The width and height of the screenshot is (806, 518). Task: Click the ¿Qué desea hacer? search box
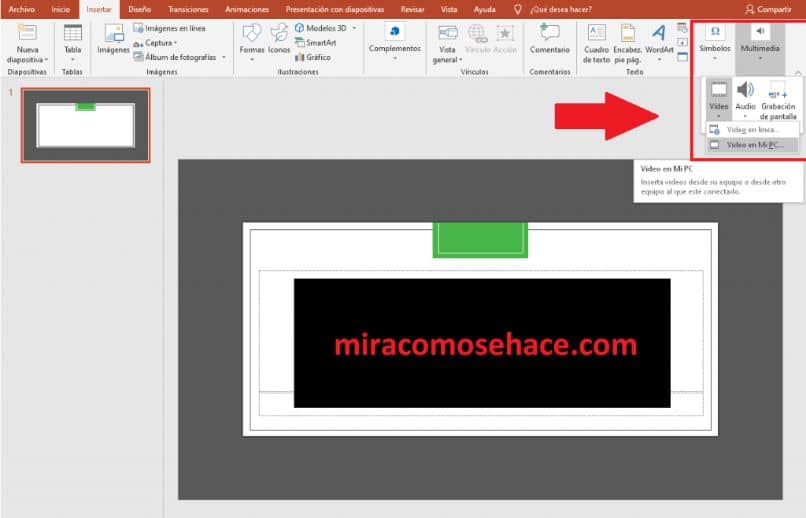pyautogui.click(x=560, y=9)
